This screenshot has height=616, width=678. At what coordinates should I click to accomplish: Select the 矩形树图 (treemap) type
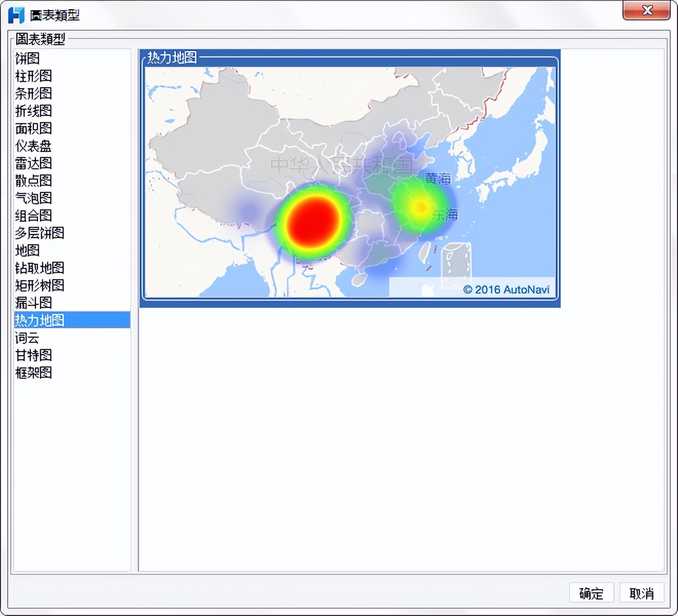pos(39,286)
